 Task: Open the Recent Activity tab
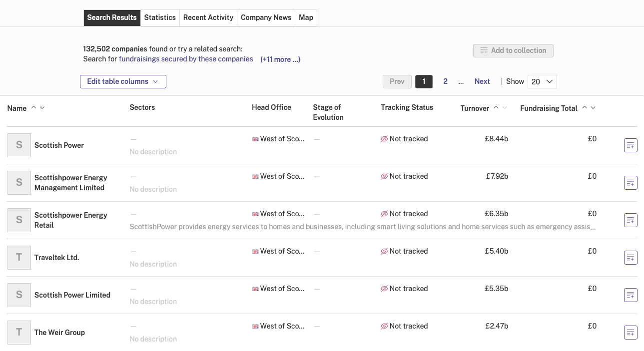[x=208, y=17]
